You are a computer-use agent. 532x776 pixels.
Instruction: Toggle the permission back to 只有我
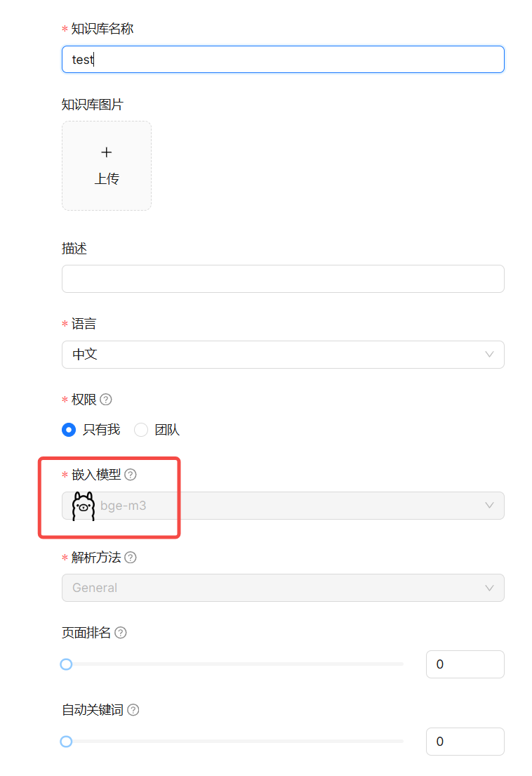(69, 429)
